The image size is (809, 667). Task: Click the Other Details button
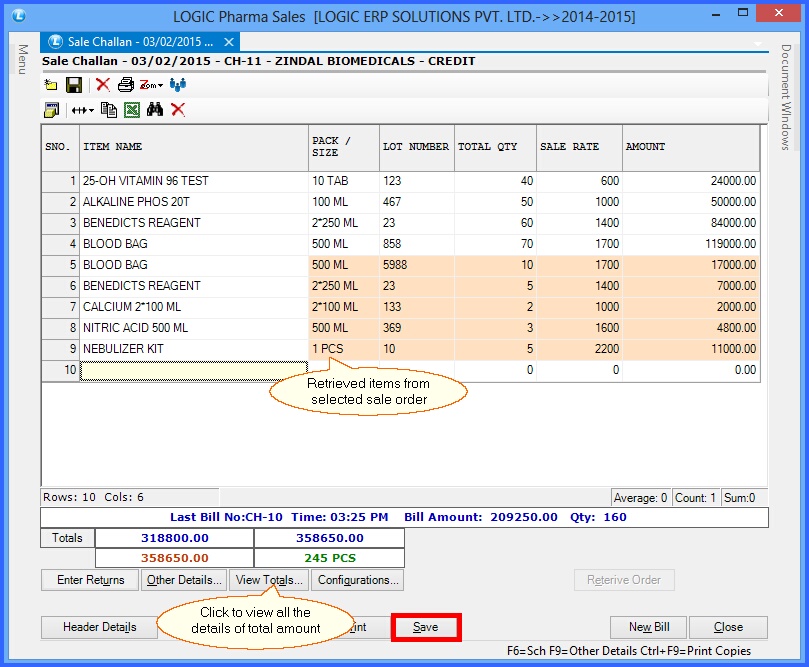click(184, 580)
